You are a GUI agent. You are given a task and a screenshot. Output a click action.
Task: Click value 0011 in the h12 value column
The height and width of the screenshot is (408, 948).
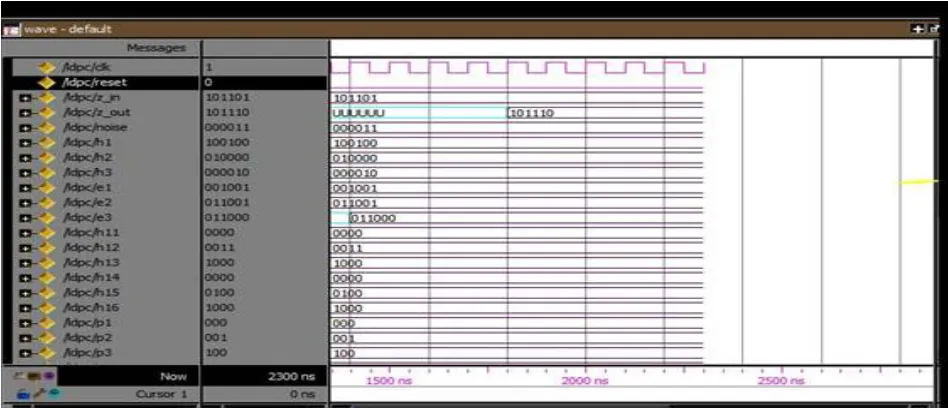[x=219, y=248]
